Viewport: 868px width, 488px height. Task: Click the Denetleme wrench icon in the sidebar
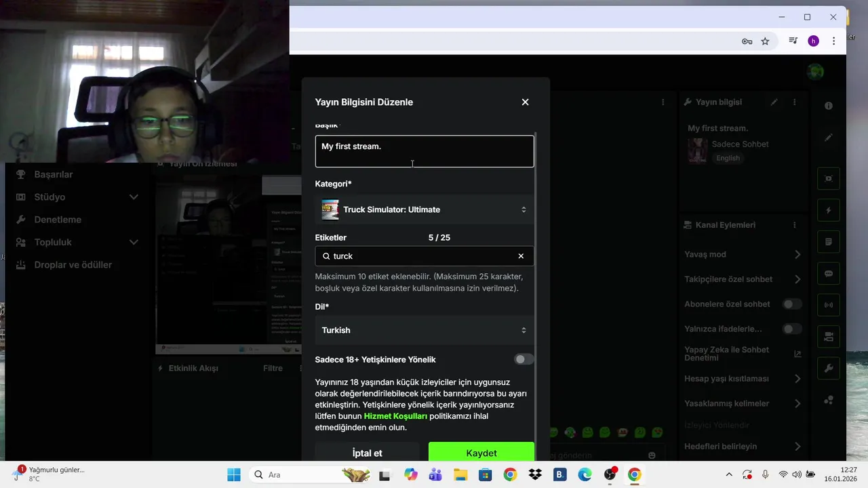tap(21, 220)
